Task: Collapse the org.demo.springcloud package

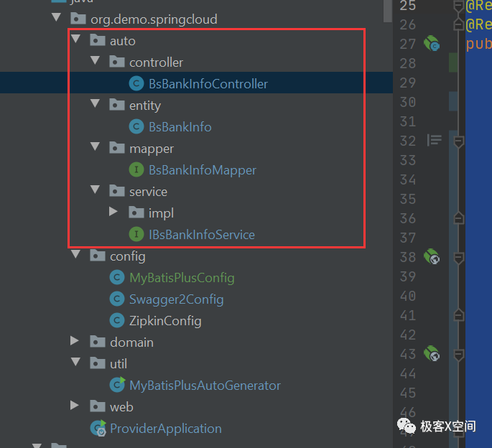Action: (x=56, y=17)
